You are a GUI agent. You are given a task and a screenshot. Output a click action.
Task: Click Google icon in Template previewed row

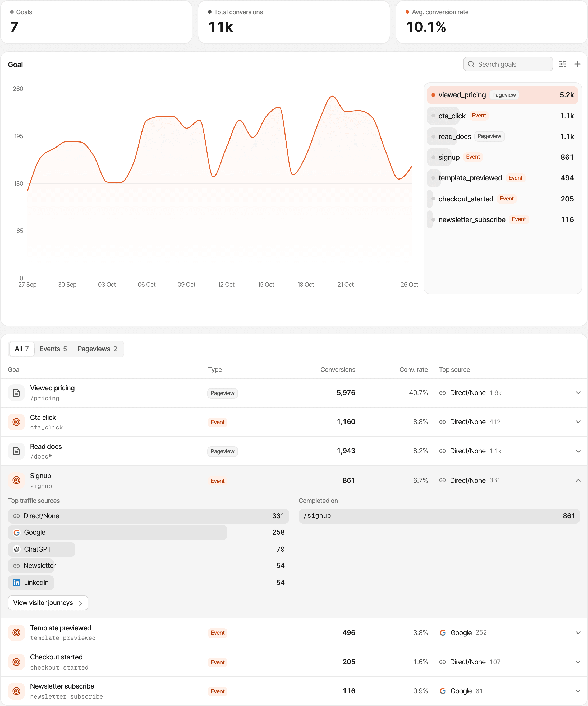443,633
